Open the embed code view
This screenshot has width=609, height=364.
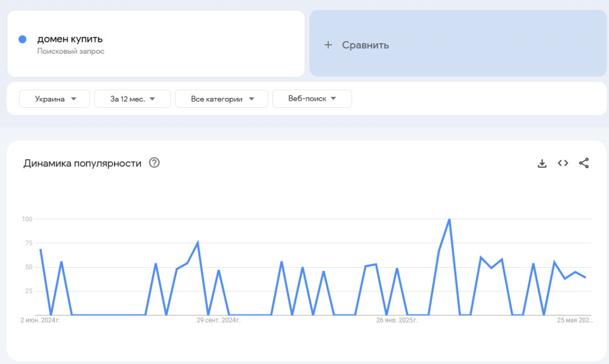click(x=563, y=163)
